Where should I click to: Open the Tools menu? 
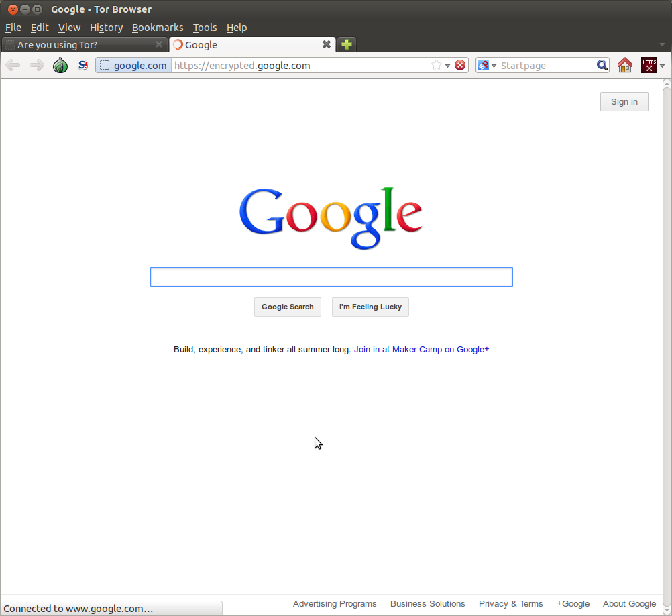click(205, 28)
